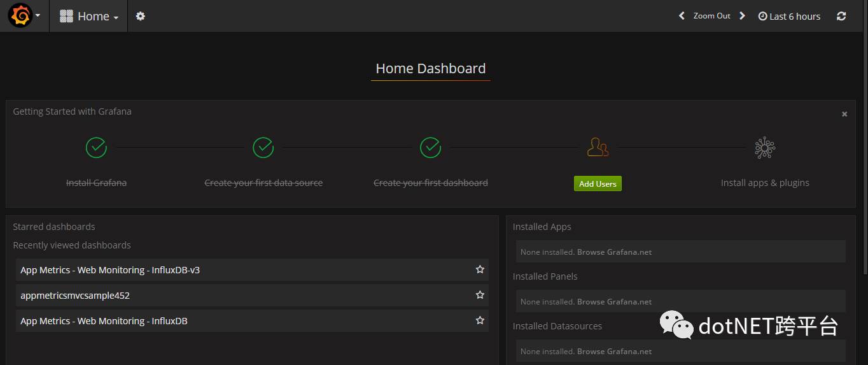Click Browse Grafana.net under Installed Panels
The width and height of the screenshot is (868, 365).
pos(614,302)
